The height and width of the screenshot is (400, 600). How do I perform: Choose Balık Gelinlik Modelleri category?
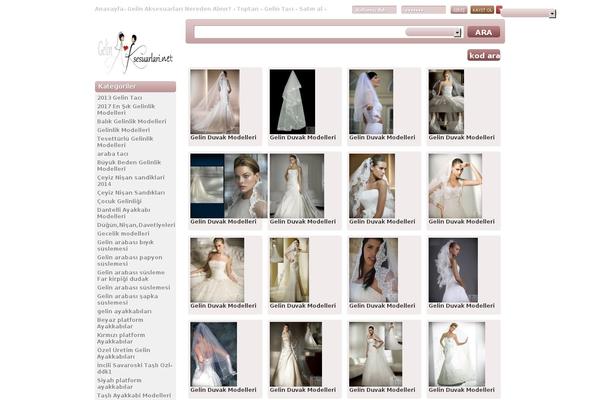(x=132, y=121)
